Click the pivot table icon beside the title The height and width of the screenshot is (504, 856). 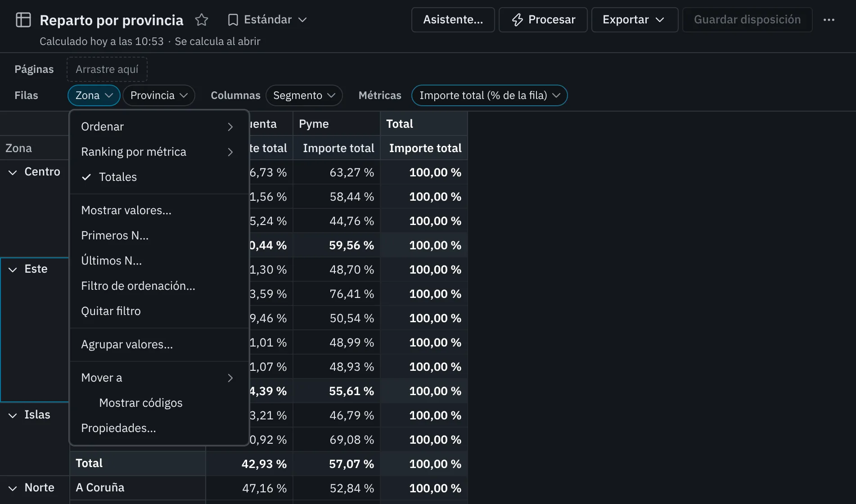(23, 20)
